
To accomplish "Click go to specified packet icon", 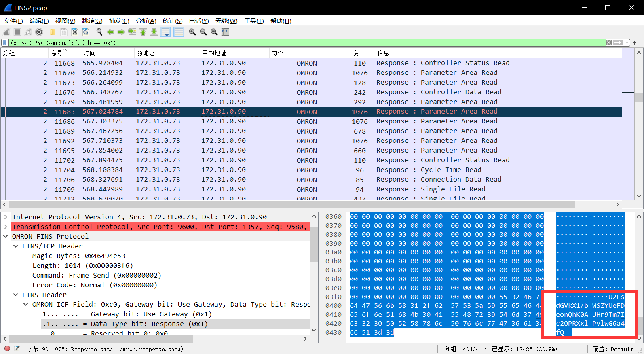I will tap(132, 32).
